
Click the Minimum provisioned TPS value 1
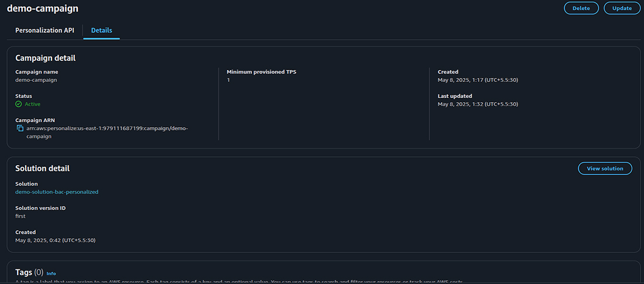228,80
